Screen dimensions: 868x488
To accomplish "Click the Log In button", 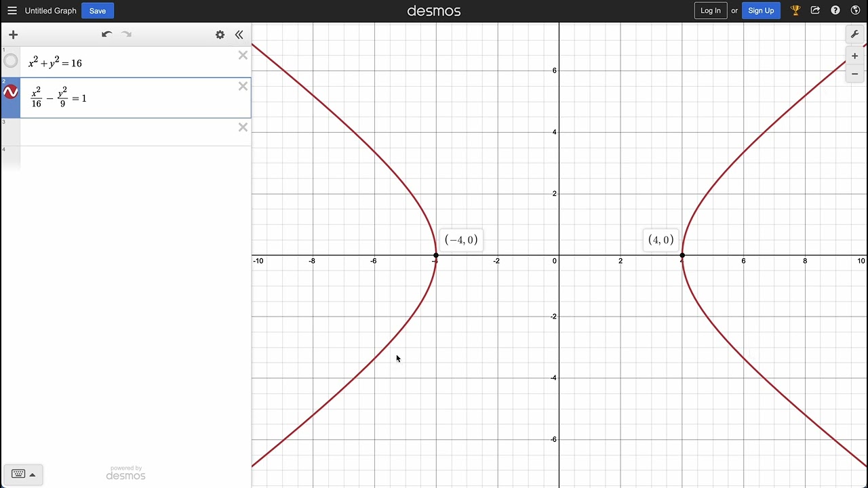I will [711, 11].
